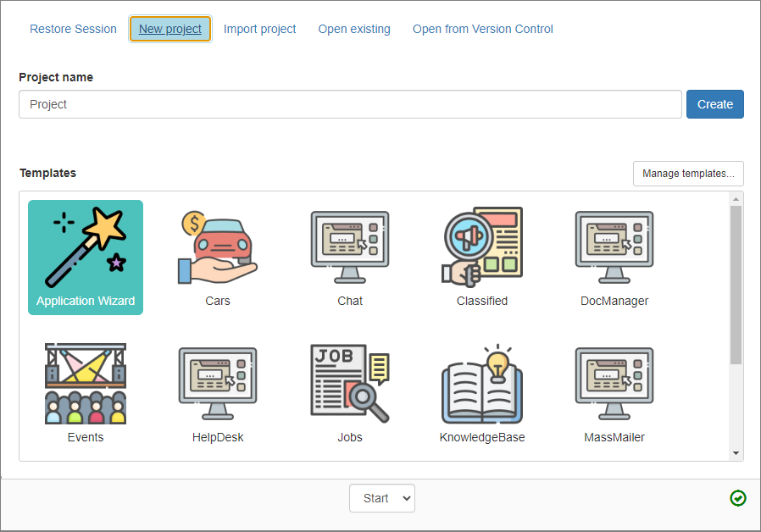Click the templates list scroll down arrow
Viewport: 761px width, 532px height.
pos(736,453)
